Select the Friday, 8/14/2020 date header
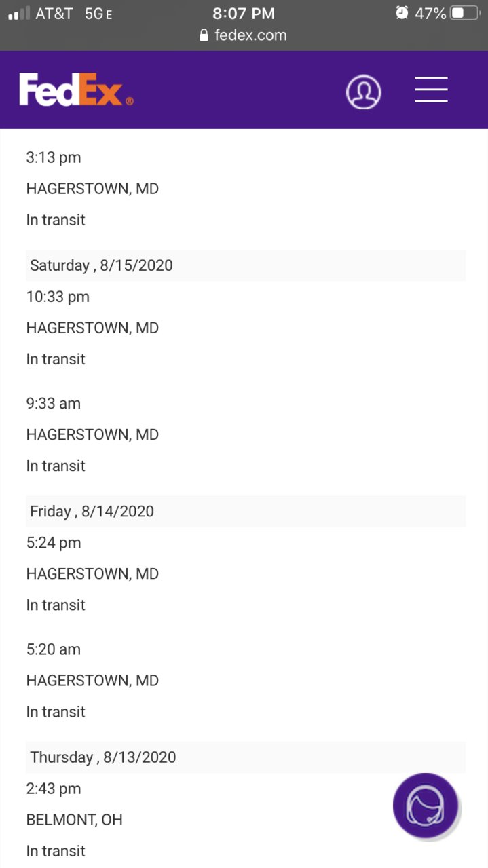Image resolution: width=488 pixels, height=868 pixels. [246, 511]
